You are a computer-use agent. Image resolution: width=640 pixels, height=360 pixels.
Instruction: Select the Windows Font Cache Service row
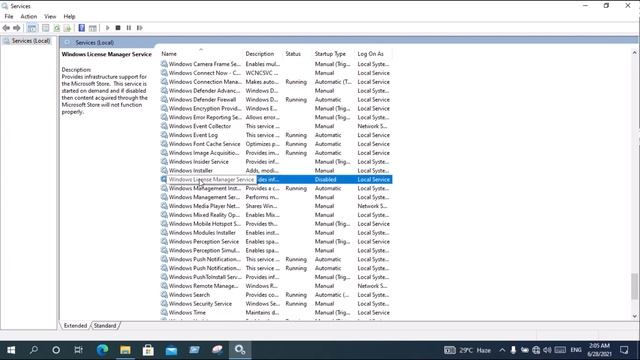(x=276, y=144)
